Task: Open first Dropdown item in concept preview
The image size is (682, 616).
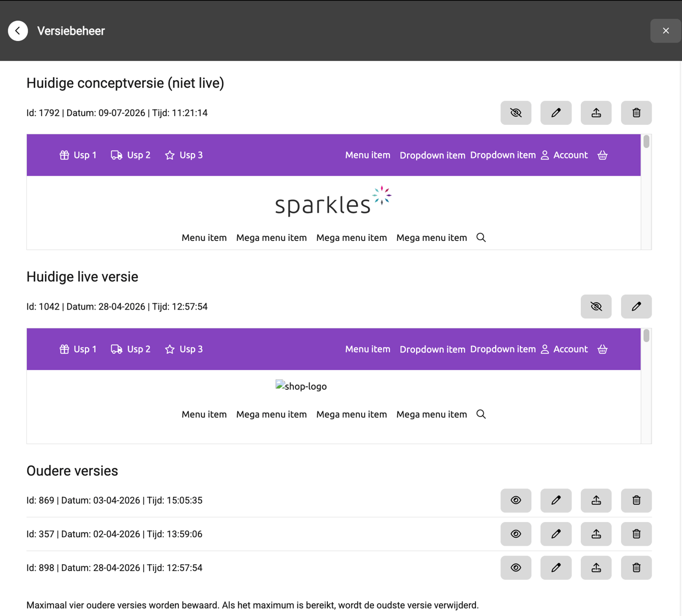Action: [432, 155]
